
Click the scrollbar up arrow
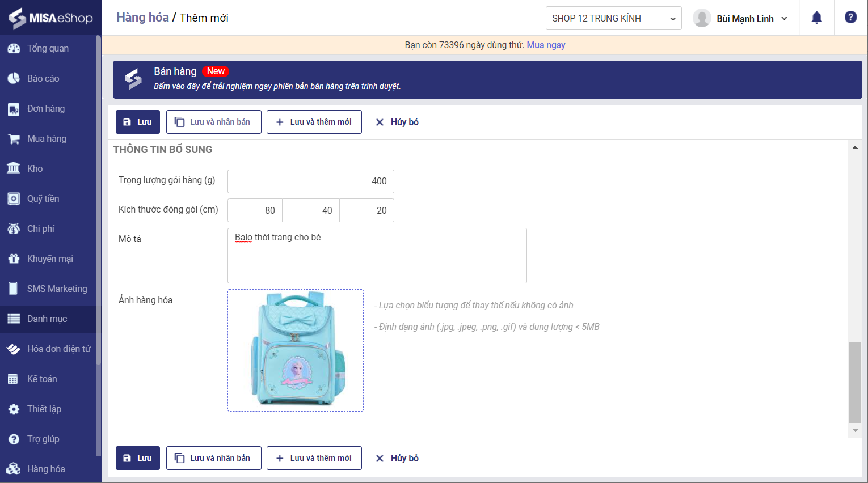pyautogui.click(x=855, y=147)
